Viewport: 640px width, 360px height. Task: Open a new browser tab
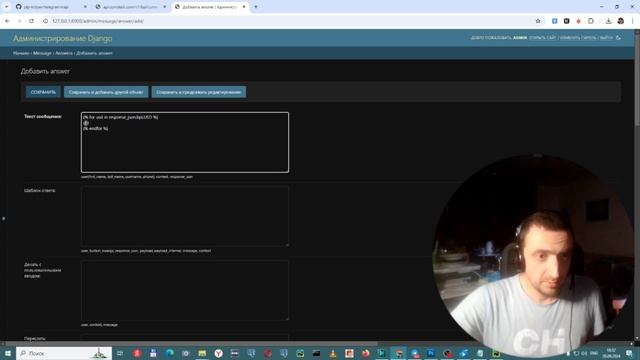coord(256,7)
